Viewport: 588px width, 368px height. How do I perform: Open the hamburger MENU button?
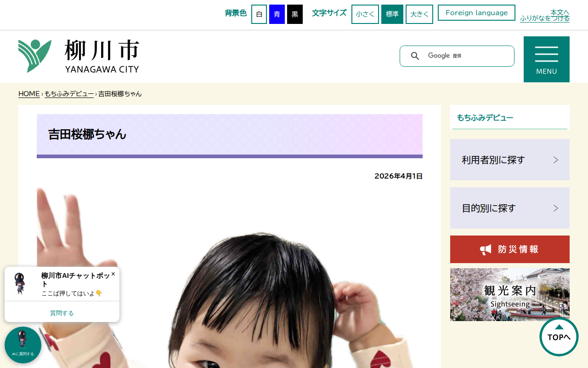(547, 59)
